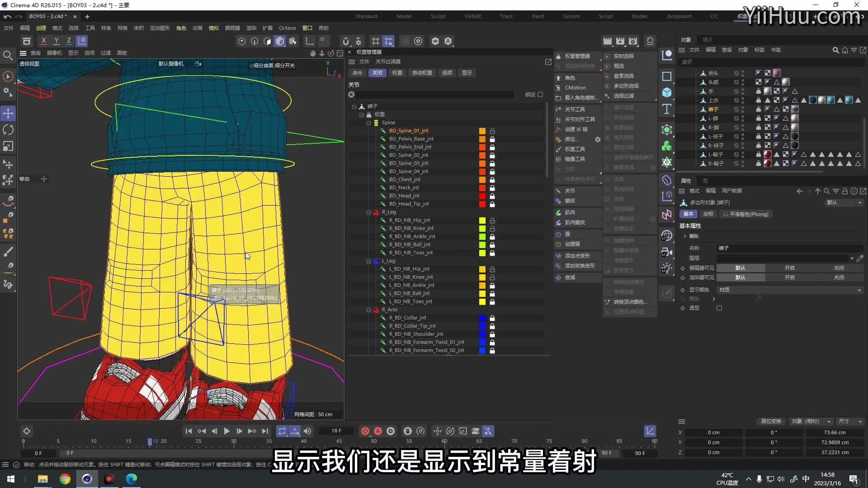Image resolution: width=868 pixels, height=488 pixels.
Task: Click the CMotion entry
Action: [575, 88]
